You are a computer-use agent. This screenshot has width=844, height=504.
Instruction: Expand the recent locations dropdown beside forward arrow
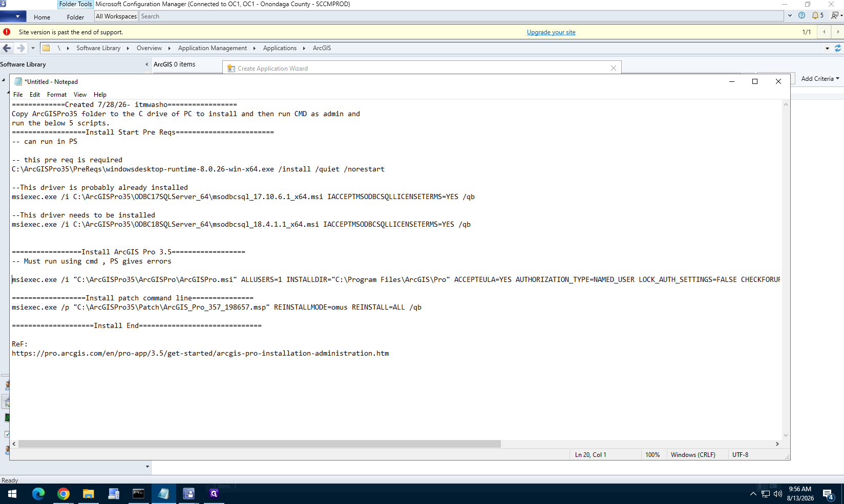pos(33,48)
